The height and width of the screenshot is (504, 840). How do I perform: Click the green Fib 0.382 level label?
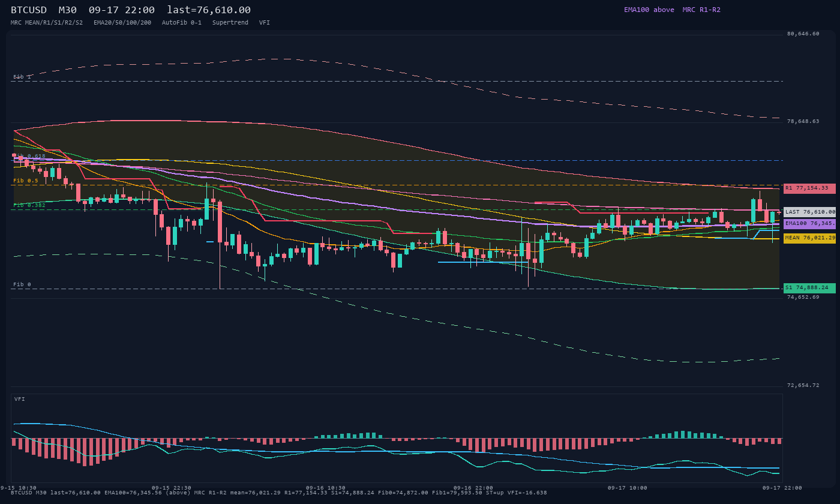coord(29,205)
